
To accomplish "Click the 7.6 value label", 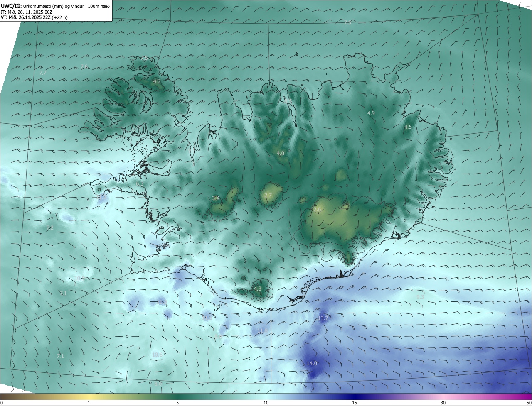I will [84, 66].
